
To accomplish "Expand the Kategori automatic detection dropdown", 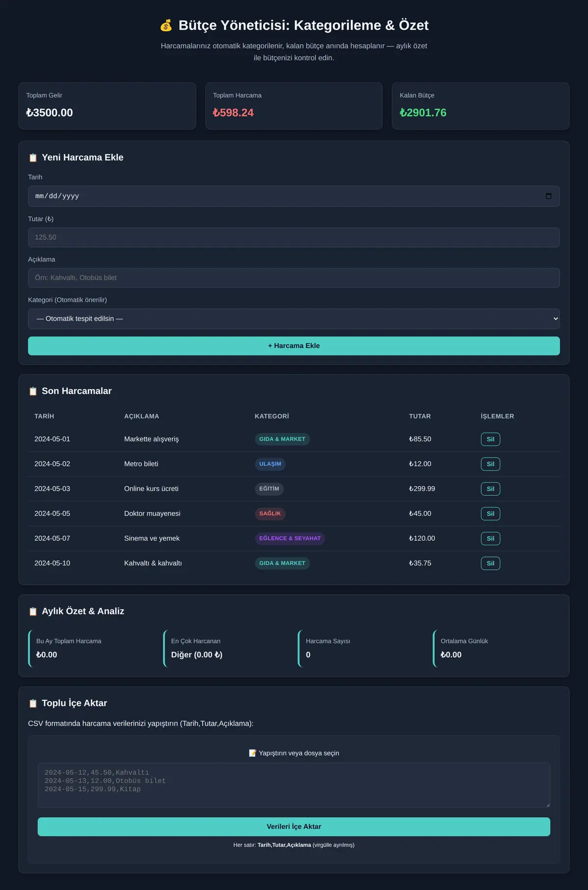I will [294, 319].
